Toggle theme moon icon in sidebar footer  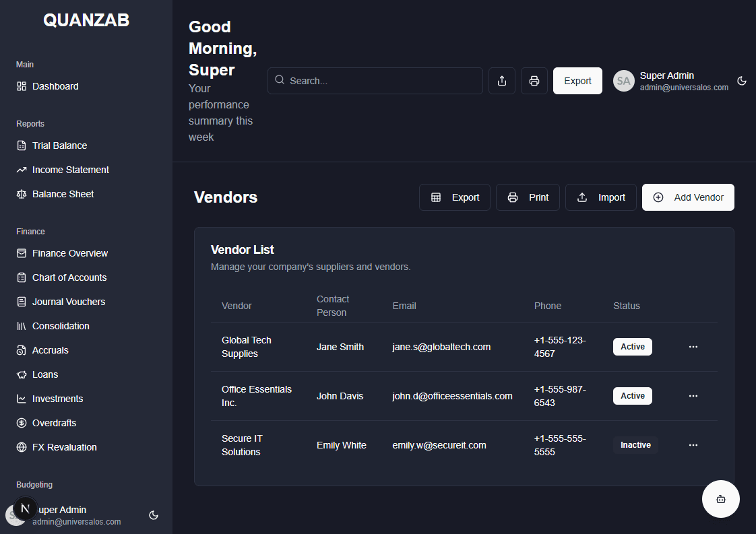pyautogui.click(x=154, y=515)
